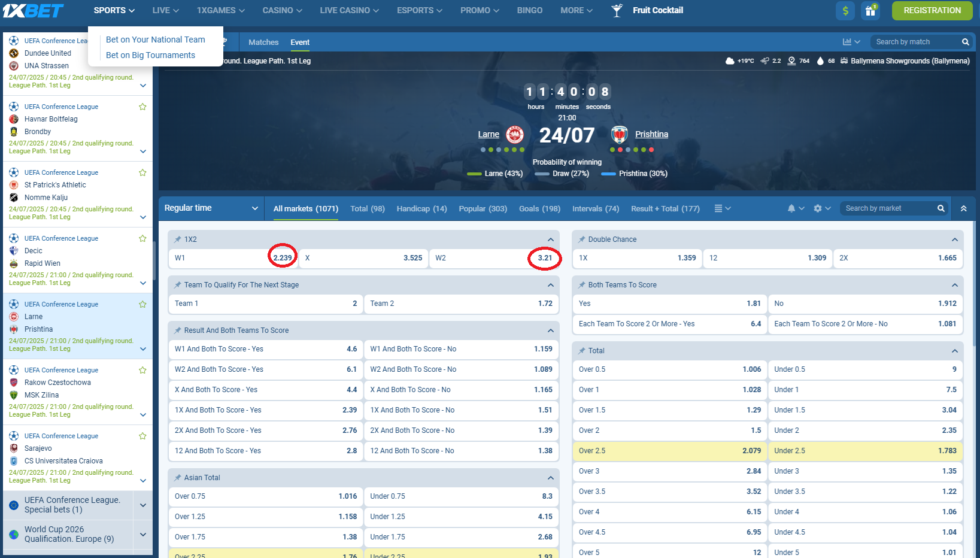Open the gear settings dropdown
Image resolution: width=980 pixels, height=558 pixels.
pyautogui.click(x=822, y=208)
